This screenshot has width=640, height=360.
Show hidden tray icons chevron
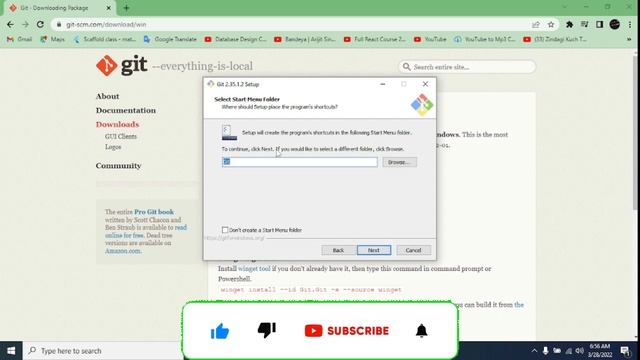[534, 351]
